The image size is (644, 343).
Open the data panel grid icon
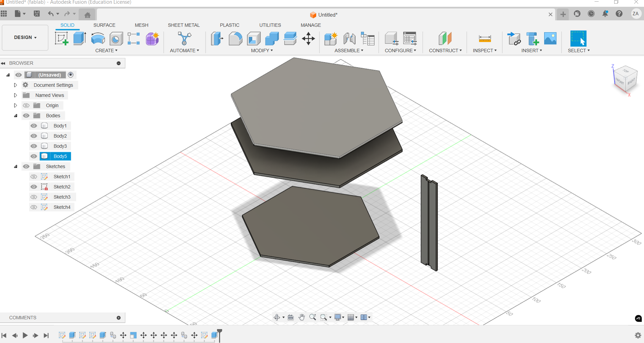(x=4, y=14)
